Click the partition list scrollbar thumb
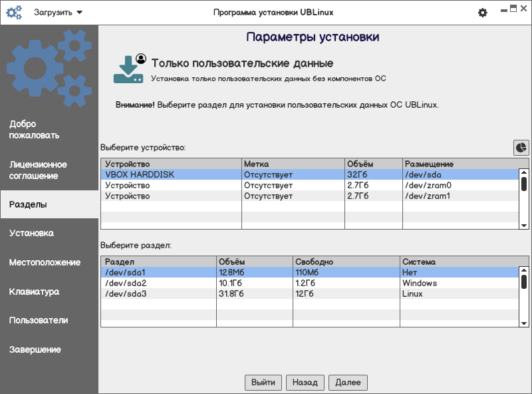 (x=524, y=282)
